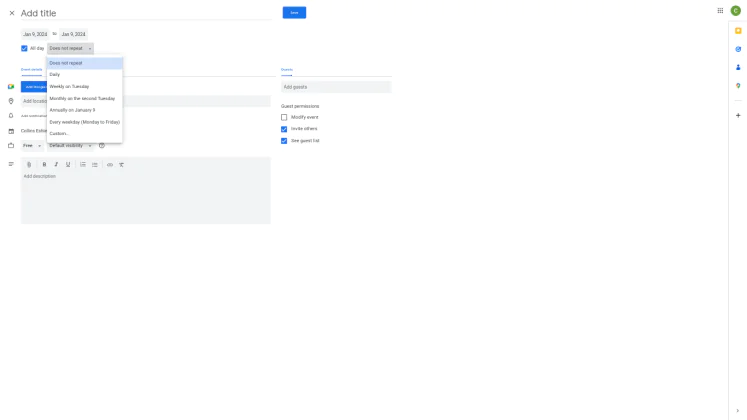Screen dimensions: 747x420
Task: Open the Free availability dropdown
Action: coord(32,146)
